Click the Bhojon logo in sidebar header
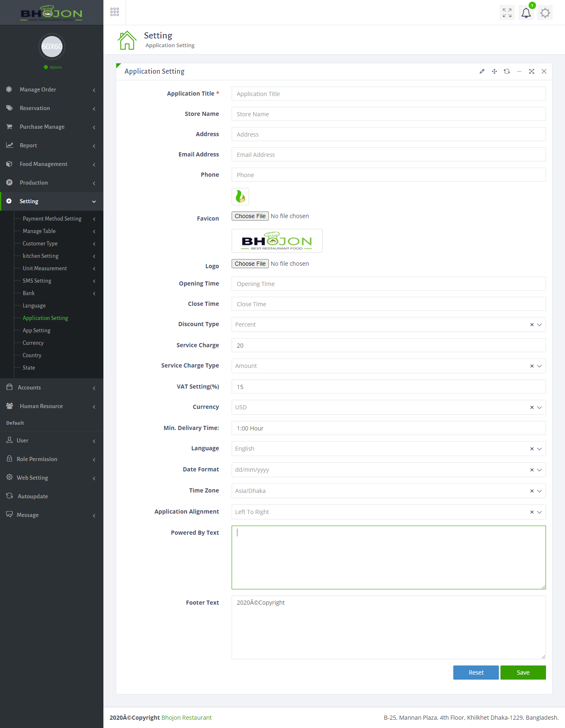 (52, 13)
